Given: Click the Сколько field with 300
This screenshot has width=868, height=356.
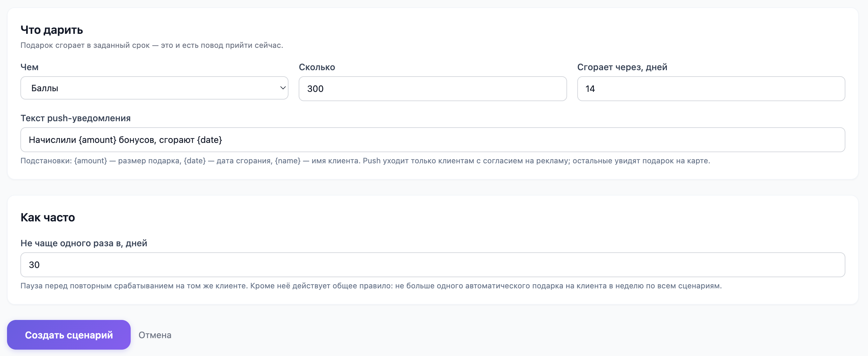Looking at the screenshot, I should pos(433,89).
